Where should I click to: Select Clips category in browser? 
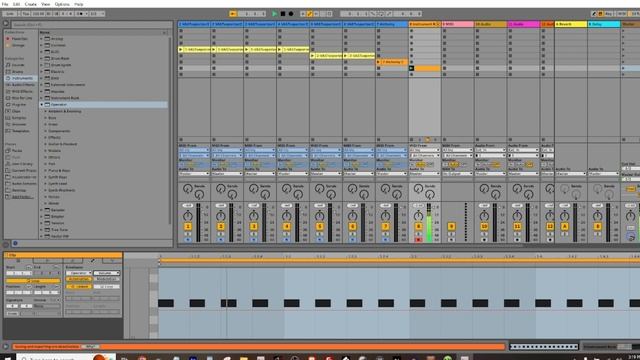(16, 111)
